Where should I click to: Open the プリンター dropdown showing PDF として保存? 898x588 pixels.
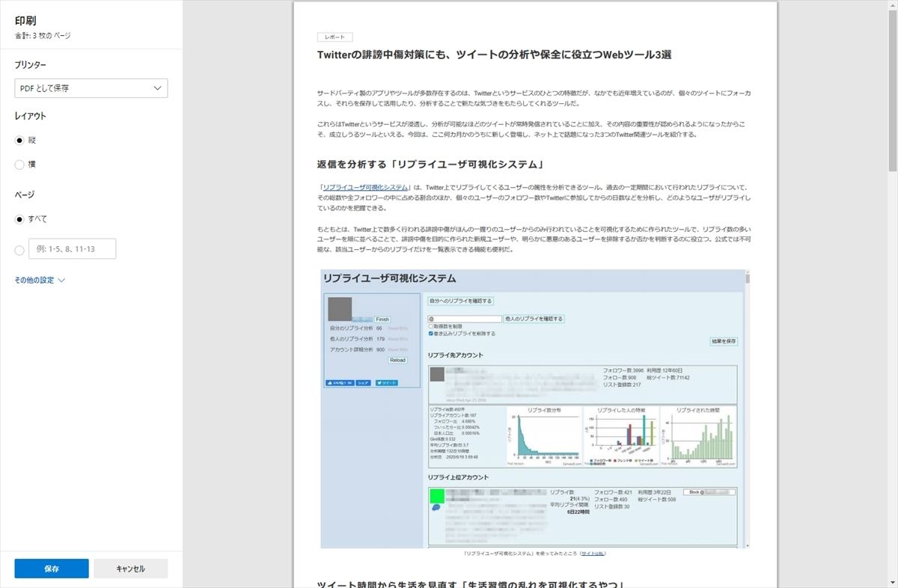point(91,88)
